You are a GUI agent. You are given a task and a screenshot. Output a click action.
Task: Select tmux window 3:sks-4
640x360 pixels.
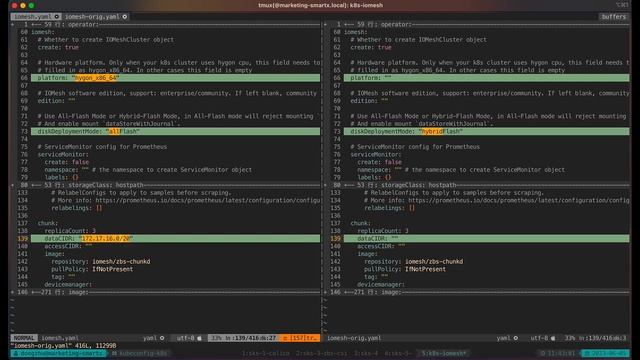click(366, 353)
